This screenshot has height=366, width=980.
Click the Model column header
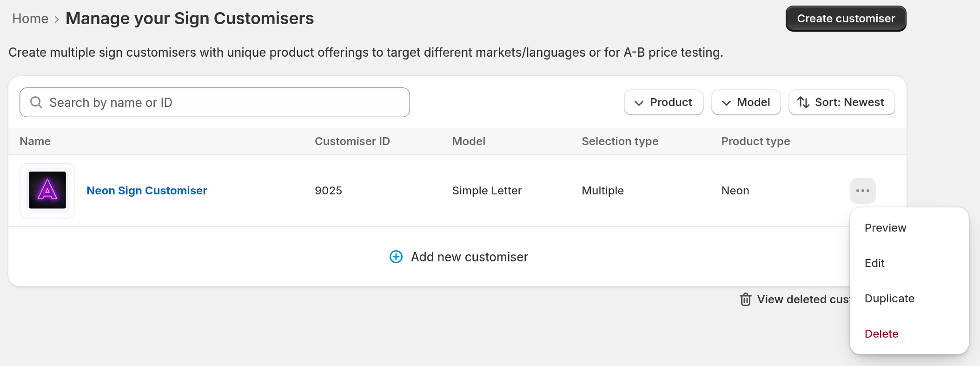click(469, 141)
